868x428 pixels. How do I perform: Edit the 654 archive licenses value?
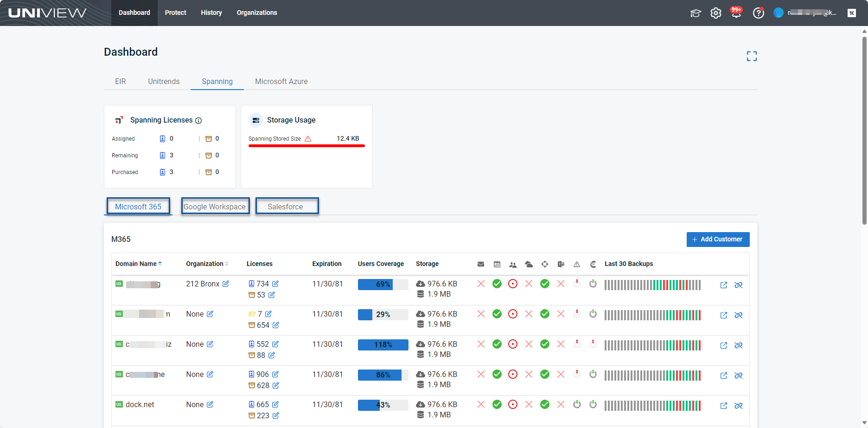(x=276, y=325)
